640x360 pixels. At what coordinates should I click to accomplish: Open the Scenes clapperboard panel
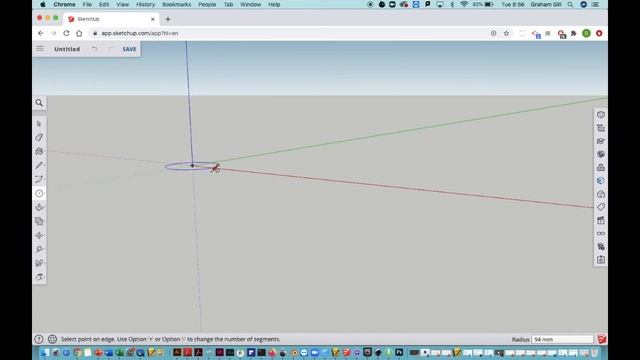click(x=601, y=220)
